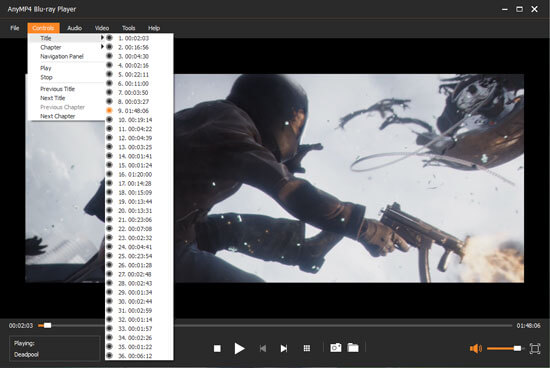Select Stop in the Controls menu

tap(46, 77)
